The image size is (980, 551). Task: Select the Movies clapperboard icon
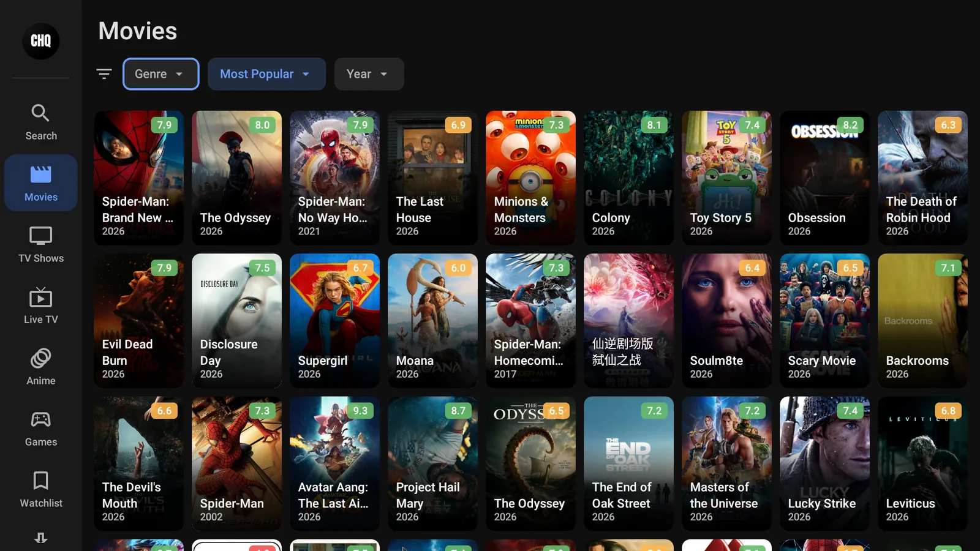(41, 174)
